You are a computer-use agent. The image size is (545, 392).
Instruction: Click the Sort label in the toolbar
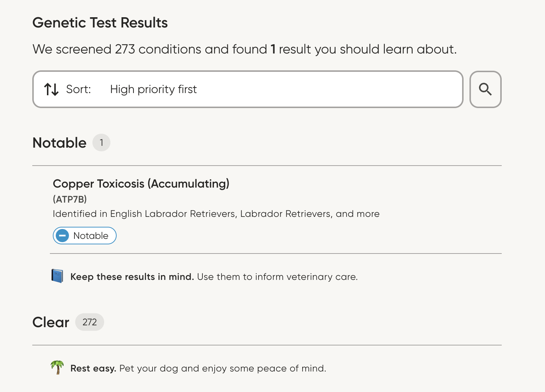point(78,89)
